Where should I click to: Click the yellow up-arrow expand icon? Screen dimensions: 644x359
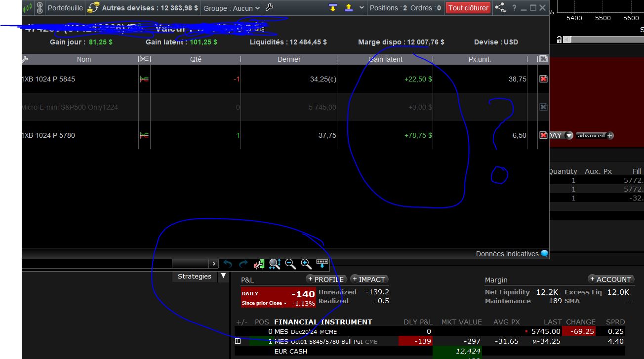point(348,7)
